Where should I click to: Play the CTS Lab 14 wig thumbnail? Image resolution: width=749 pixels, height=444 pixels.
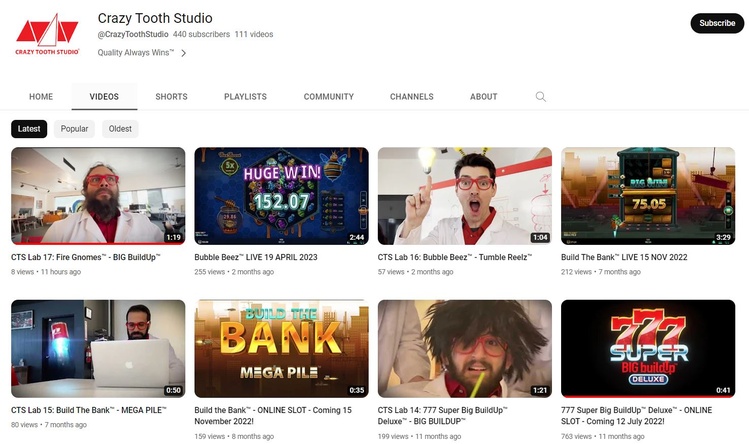click(465, 349)
